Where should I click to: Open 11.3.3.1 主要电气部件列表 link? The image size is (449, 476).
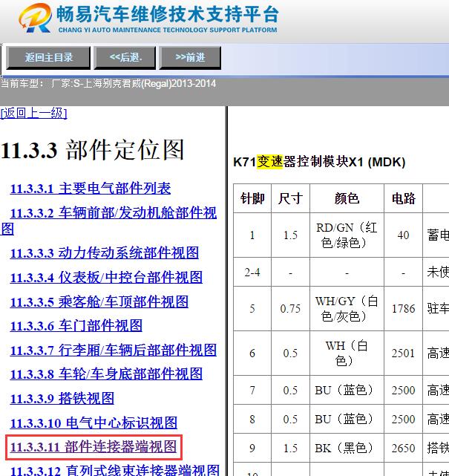pos(91,189)
